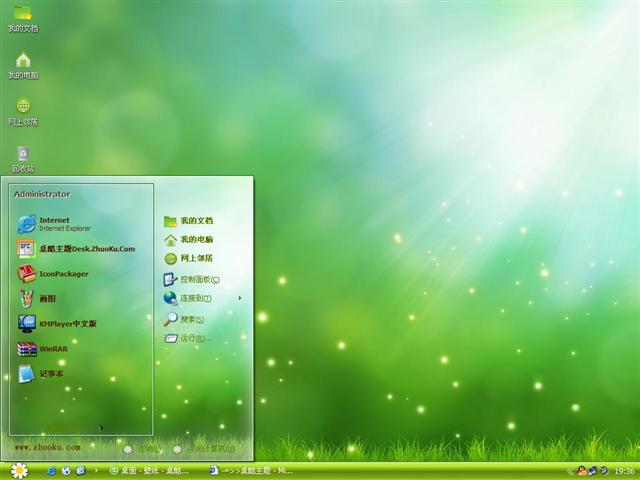Click the Administrator user name in the start menu
640x480 pixels.
pos(42,194)
